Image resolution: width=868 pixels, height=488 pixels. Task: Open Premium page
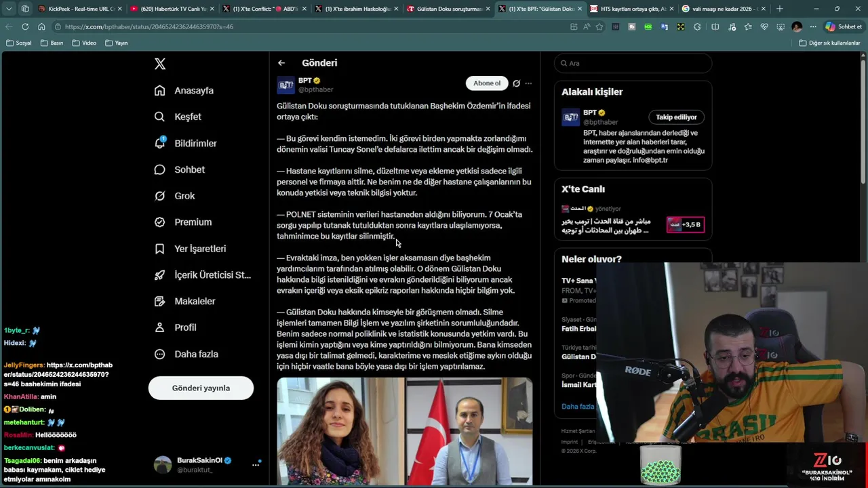182,222
